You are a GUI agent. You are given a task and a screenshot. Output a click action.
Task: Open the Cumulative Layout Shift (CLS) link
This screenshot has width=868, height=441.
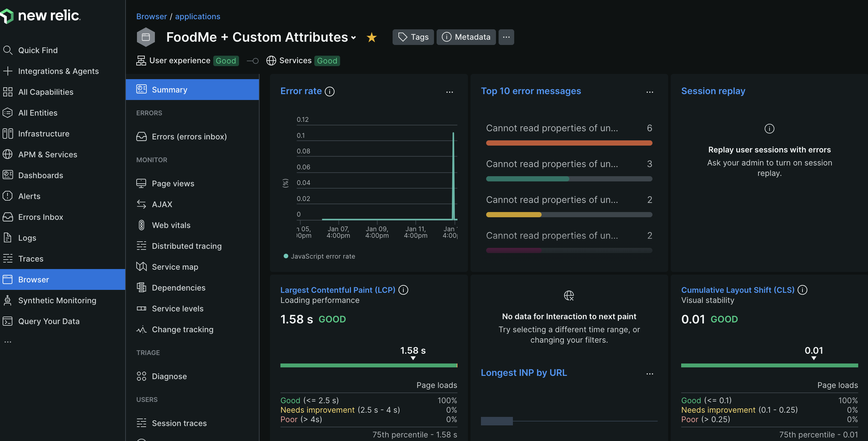tap(738, 290)
